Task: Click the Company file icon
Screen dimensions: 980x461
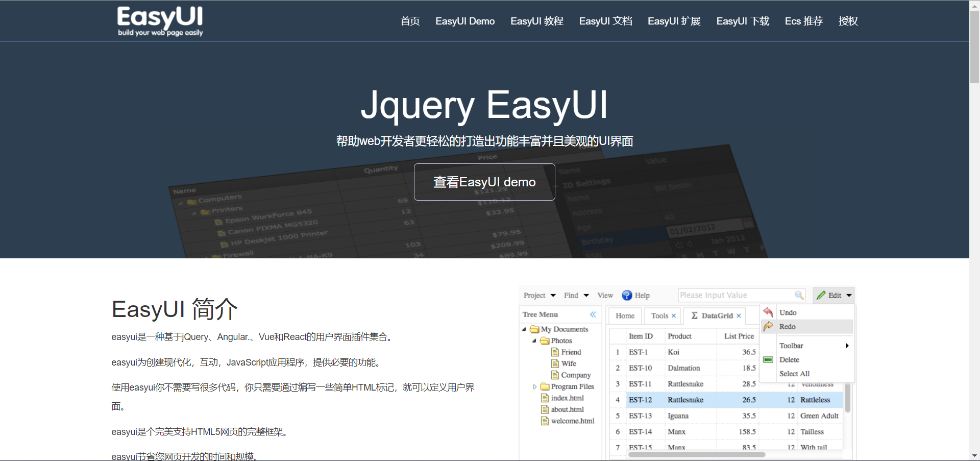Action: point(555,375)
